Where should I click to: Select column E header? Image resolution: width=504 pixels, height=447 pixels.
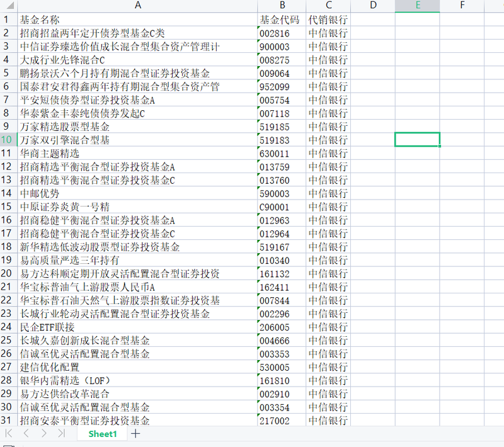tap(417, 6)
